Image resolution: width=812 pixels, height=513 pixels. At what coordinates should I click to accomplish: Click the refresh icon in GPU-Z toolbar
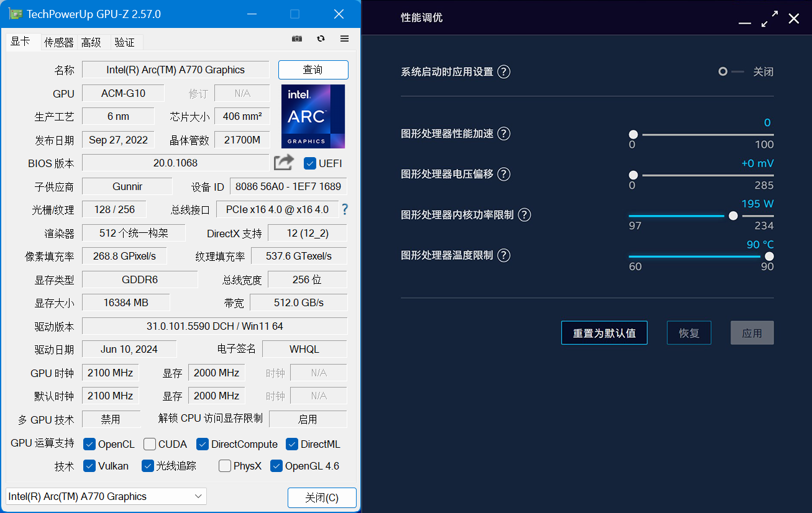click(321, 39)
